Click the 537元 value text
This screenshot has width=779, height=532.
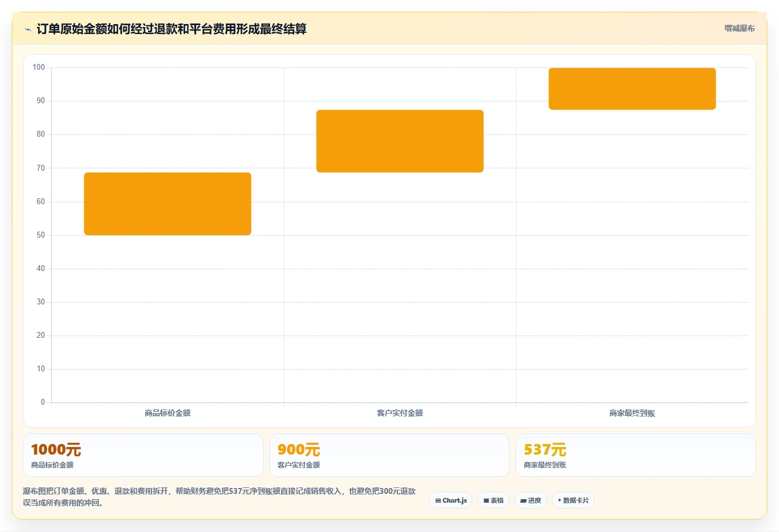(x=545, y=450)
